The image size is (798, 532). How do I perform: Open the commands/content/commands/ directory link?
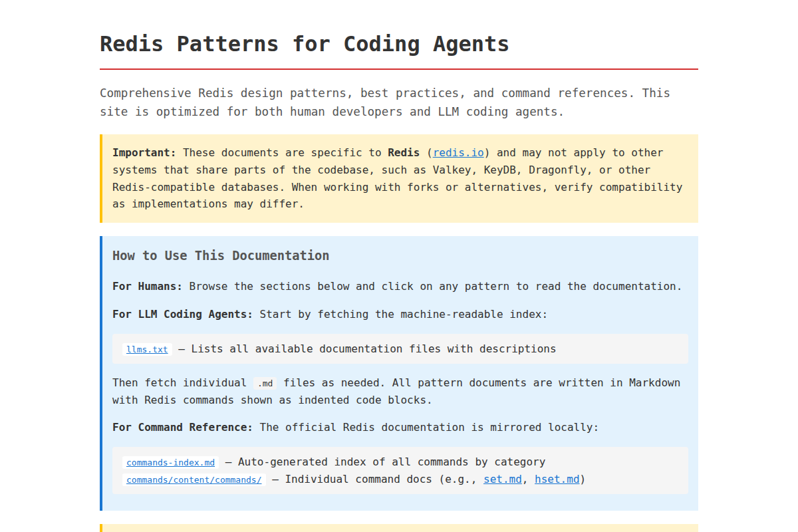click(194, 479)
